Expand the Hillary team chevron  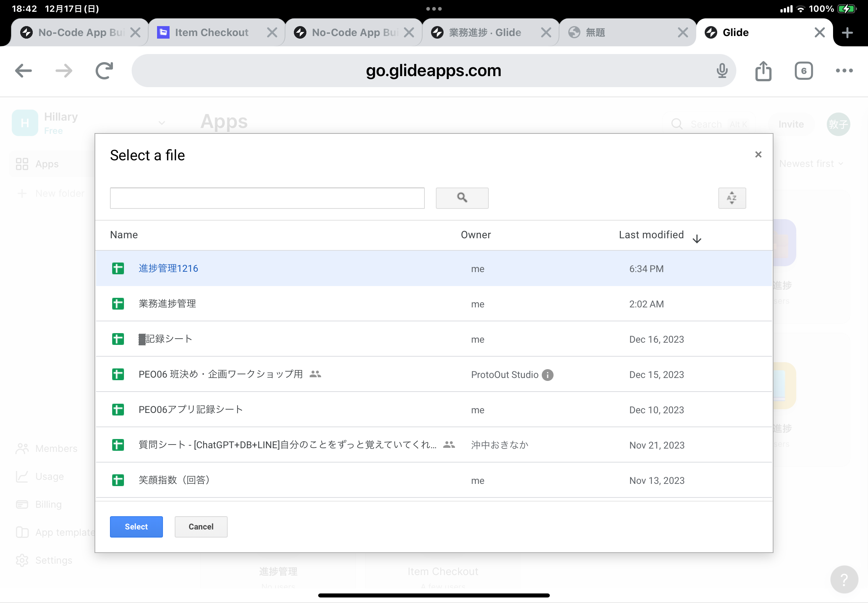point(162,123)
